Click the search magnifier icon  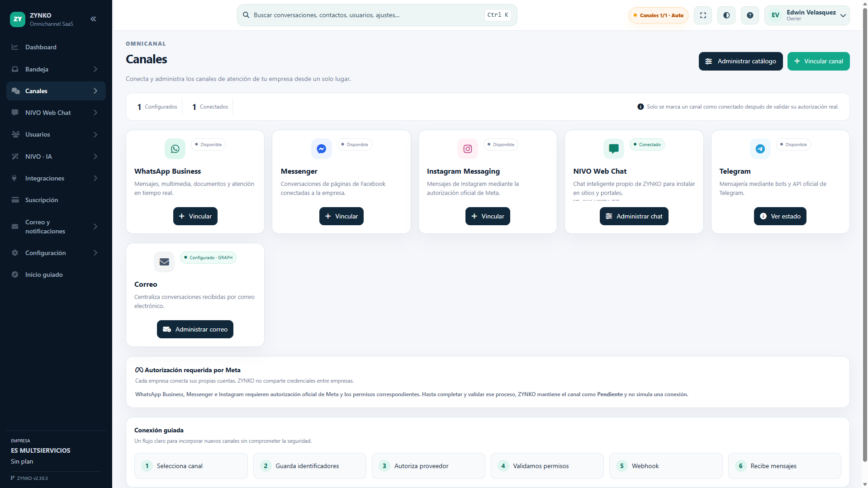pos(246,15)
